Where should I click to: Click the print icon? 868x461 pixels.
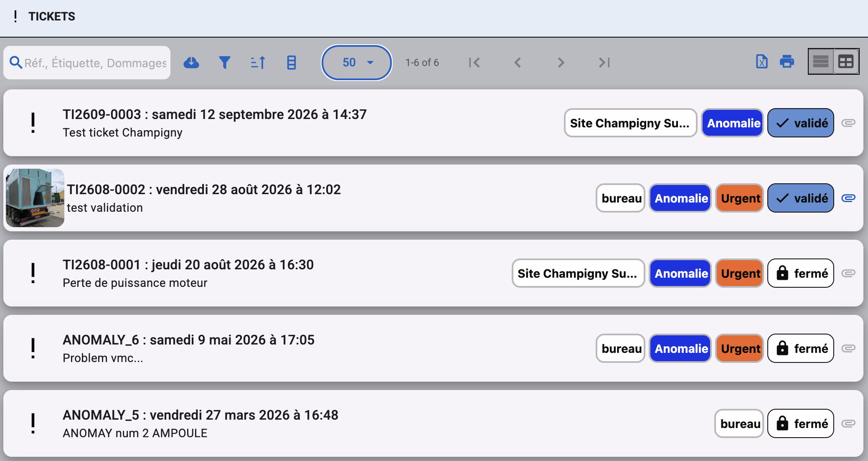(x=787, y=62)
